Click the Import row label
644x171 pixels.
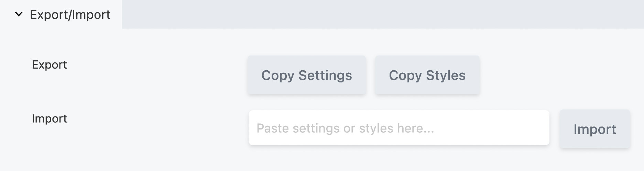coord(49,119)
